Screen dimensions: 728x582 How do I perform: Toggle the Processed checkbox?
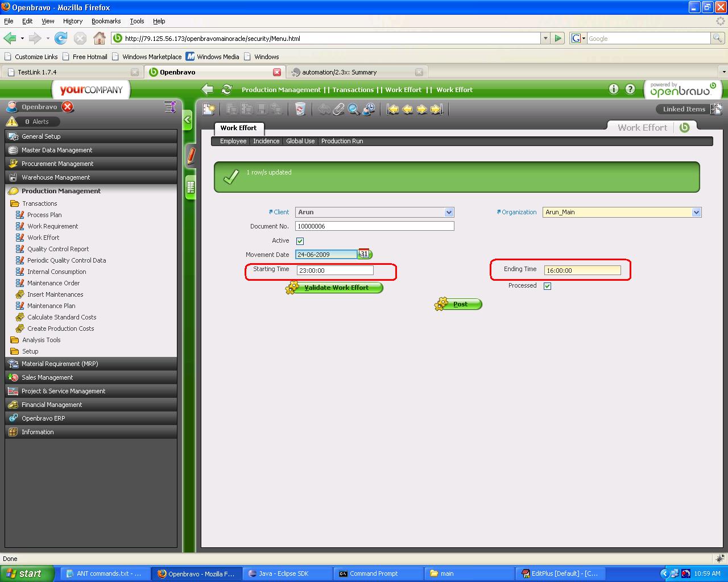coord(547,286)
